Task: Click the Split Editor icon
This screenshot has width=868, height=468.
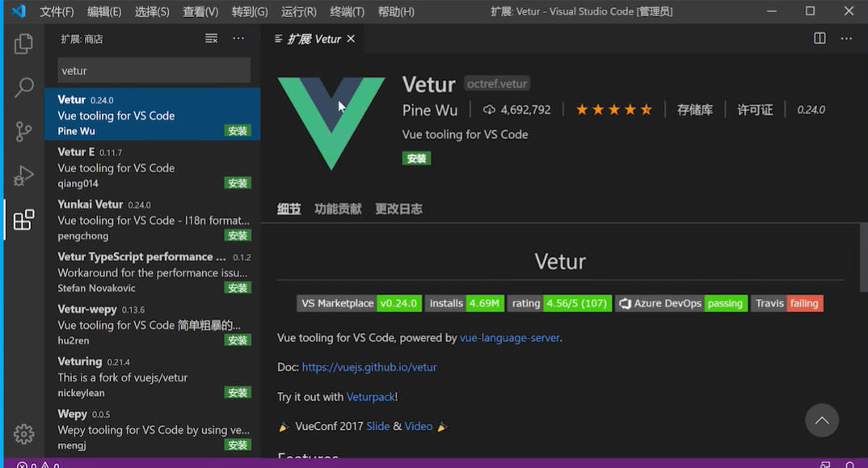Action: pyautogui.click(x=820, y=38)
